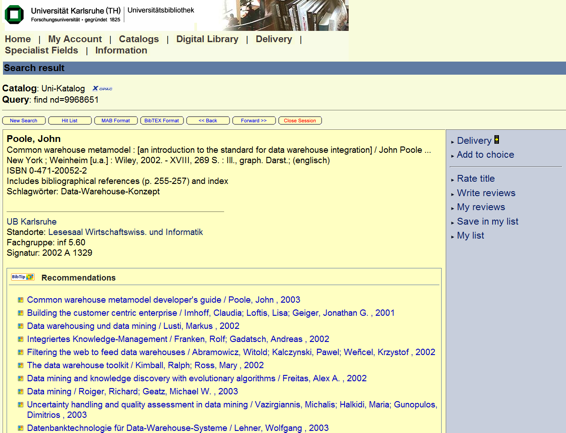Click bullet icon of Data mining and knowledge discovery
The height and width of the screenshot is (433, 566).
[21, 379]
